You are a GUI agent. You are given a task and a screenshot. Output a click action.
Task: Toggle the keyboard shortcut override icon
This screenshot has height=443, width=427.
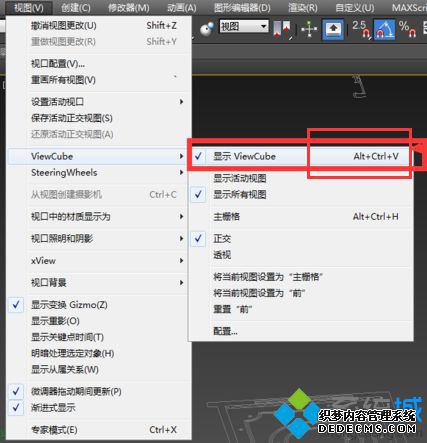[333, 29]
